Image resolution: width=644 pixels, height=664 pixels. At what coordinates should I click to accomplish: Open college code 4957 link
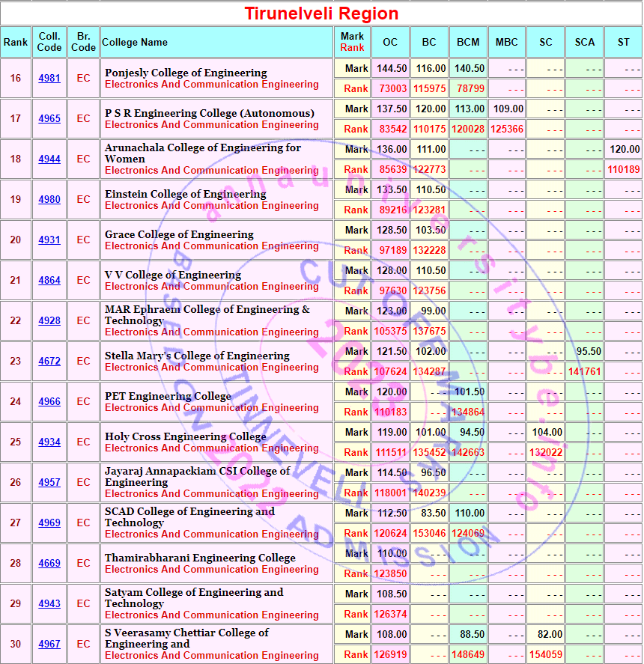point(49,483)
